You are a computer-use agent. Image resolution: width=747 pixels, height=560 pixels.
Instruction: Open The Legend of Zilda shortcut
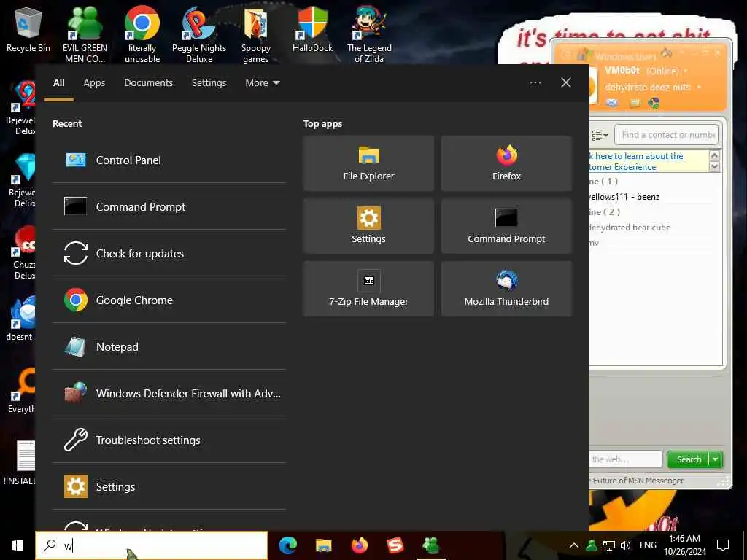tap(369, 34)
